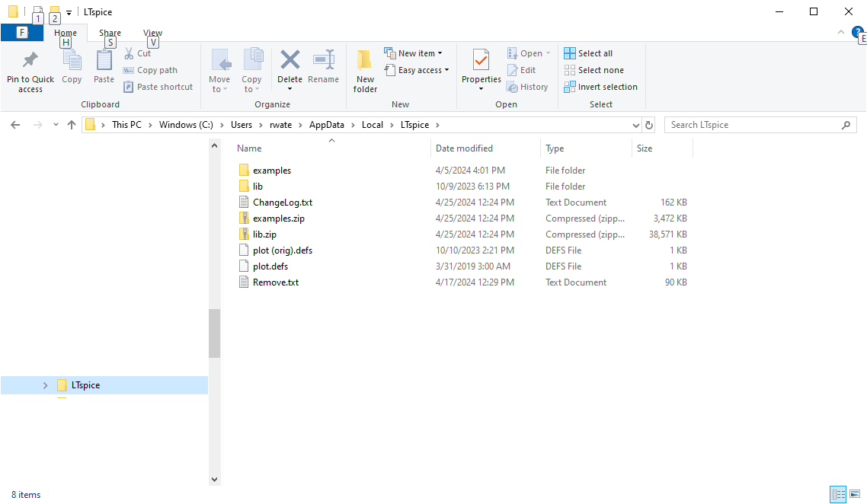Refresh the LTspice folder view
867x504 pixels.
coord(649,126)
